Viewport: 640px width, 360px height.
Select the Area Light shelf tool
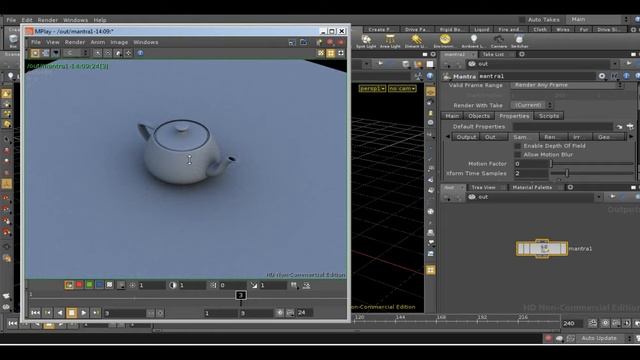click(390, 41)
